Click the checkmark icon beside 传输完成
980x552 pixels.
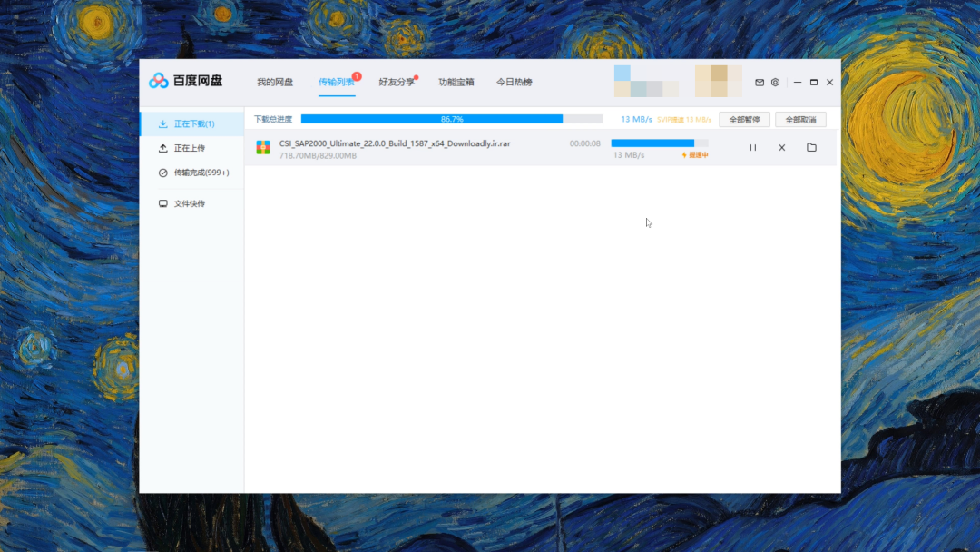(x=163, y=172)
